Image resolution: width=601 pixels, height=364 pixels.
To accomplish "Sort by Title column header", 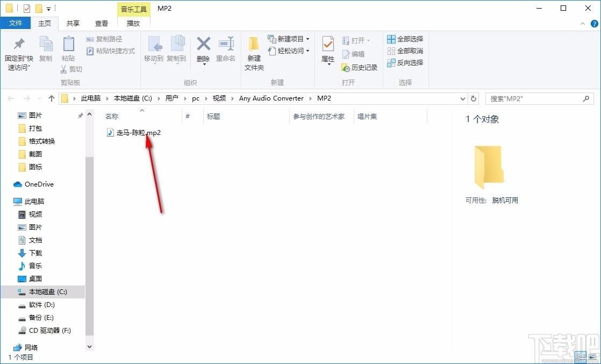I will [x=246, y=116].
